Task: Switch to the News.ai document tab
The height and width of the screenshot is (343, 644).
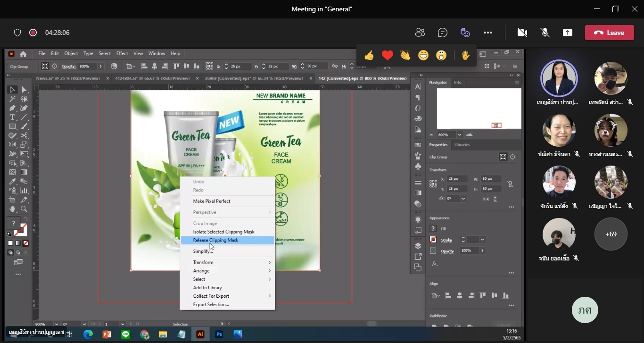Action: tap(68, 78)
